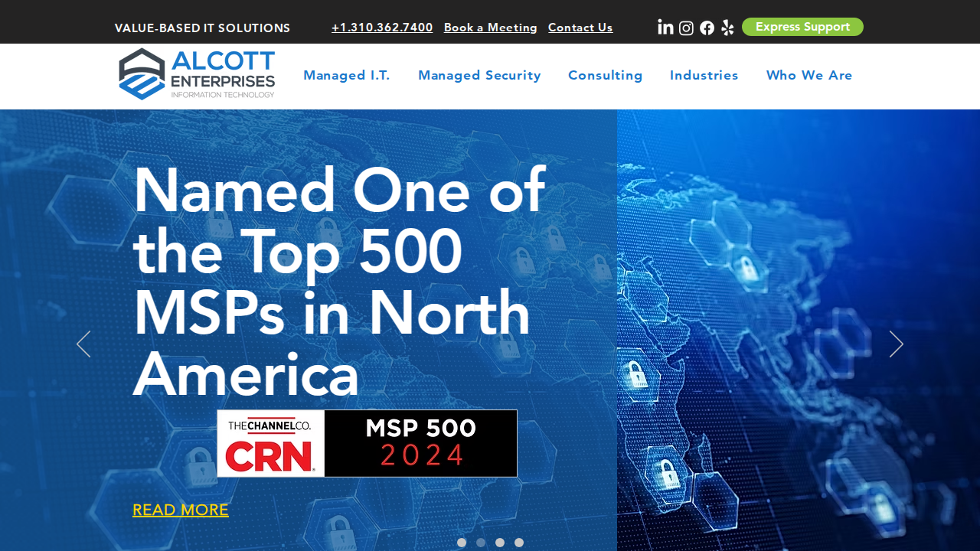Screen dimensions: 980x551
Task: Open the Consulting menu
Action: tap(606, 75)
